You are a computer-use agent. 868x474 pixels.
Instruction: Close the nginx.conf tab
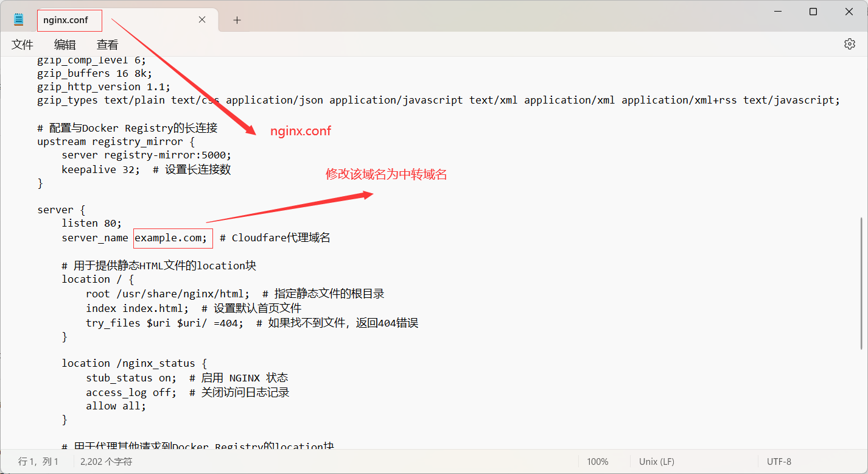[x=202, y=20]
